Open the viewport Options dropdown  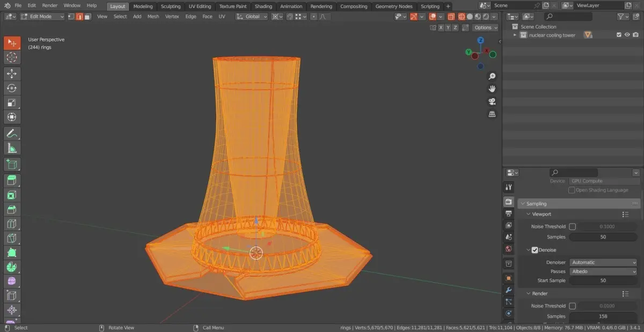pos(485,27)
